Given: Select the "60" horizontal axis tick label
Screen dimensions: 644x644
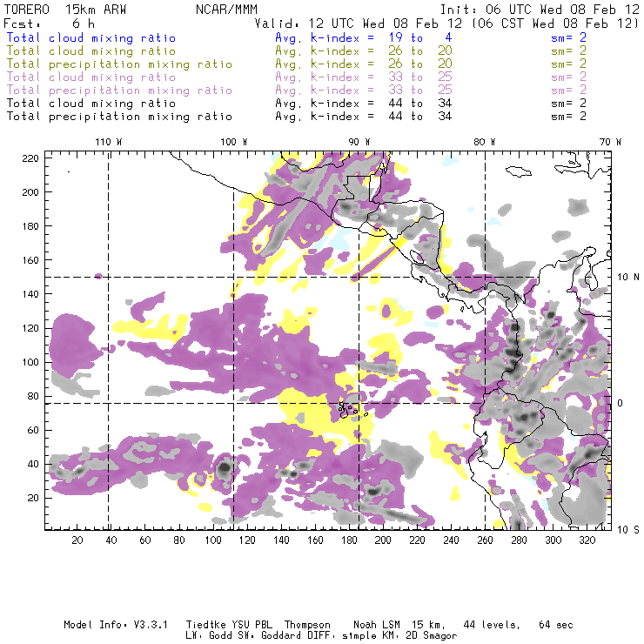Looking at the screenshot, I should pos(145,540).
